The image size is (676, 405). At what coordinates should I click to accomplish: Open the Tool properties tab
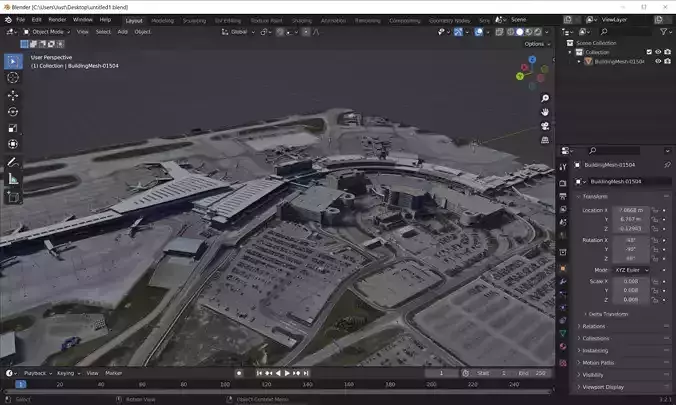click(563, 167)
